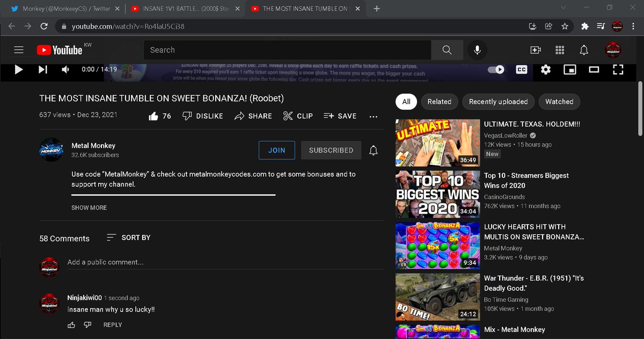The image size is (644, 339).
Task: Open the YouTube hamburger guide menu
Action: click(19, 50)
